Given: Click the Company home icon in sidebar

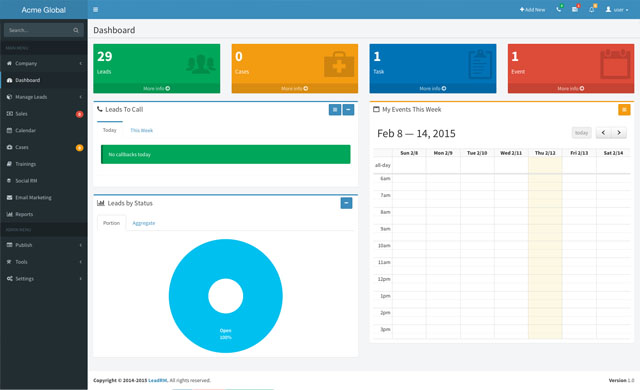Looking at the screenshot, I should tap(9, 63).
